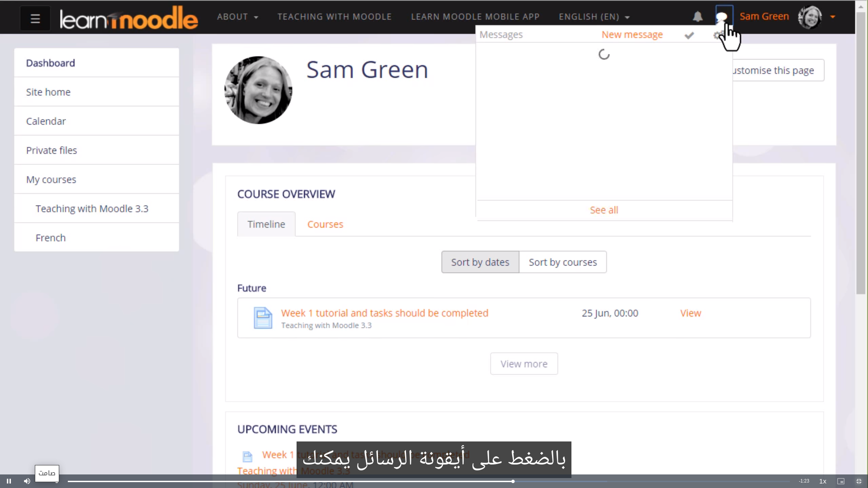Click the scrollbar up arrow

click(x=861, y=6)
